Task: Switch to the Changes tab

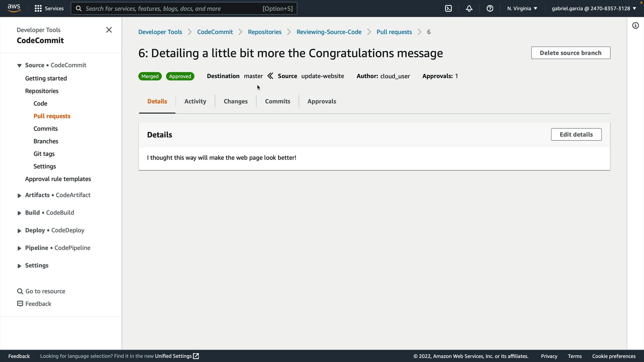Action: [235, 101]
